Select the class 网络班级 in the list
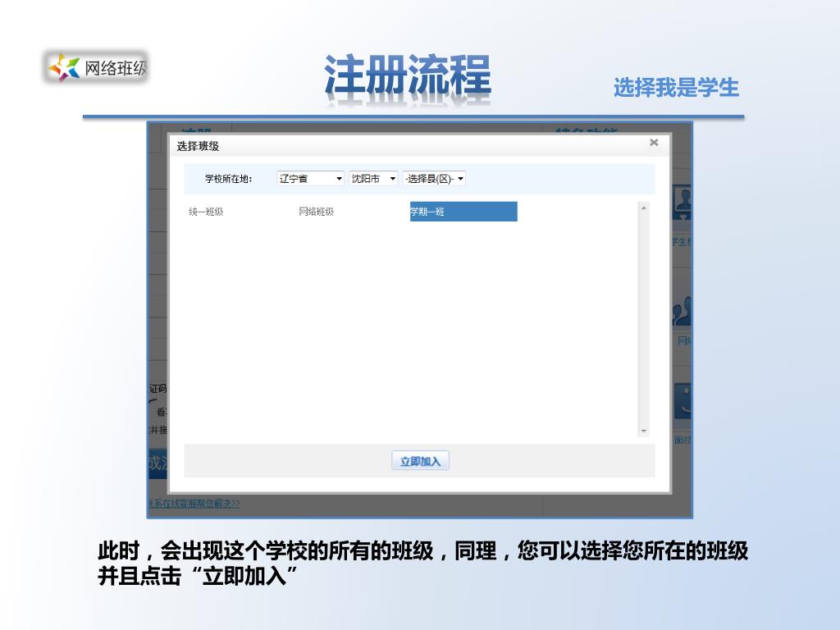The height and width of the screenshot is (630, 840). click(316, 212)
